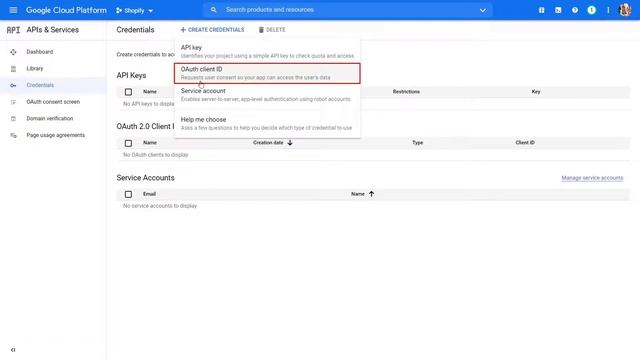This screenshot has width=640, height=360.
Task: Choose API key from the dropdown menu
Action: coord(267,51)
